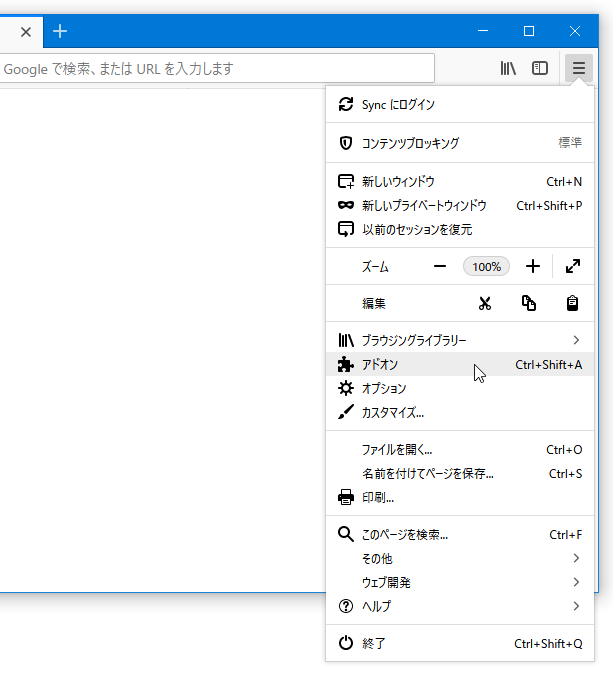The width and height of the screenshot is (613, 674).
Task: Select 新しいウィンドウ menu entry
Action: point(460,181)
